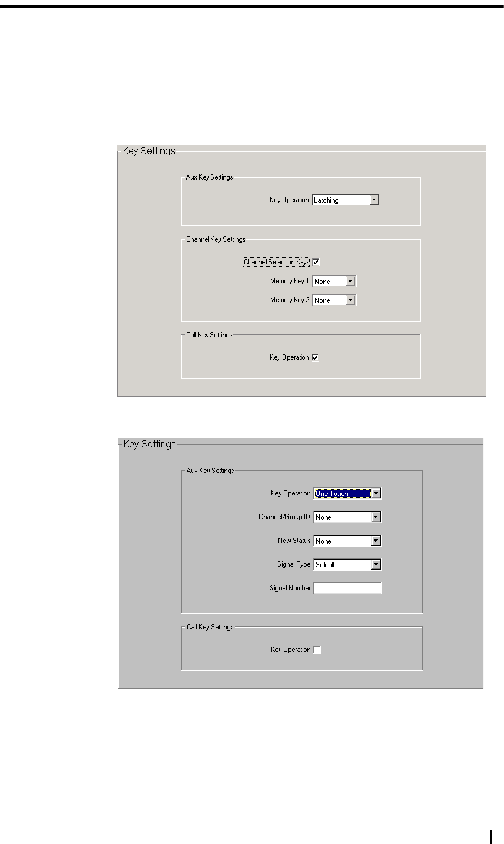This screenshot has height=844, width=504.
Task: Click the New Status label
Action: pos(294,541)
